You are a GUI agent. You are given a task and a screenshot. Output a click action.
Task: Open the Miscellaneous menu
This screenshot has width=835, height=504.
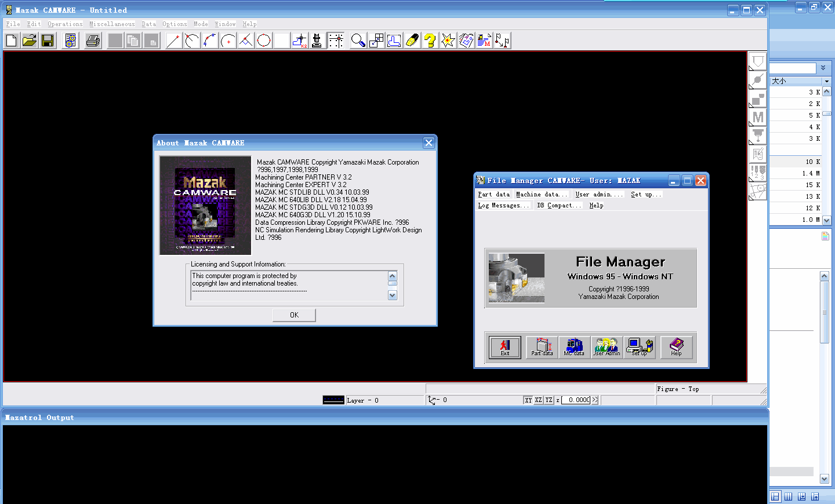pos(112,24)
